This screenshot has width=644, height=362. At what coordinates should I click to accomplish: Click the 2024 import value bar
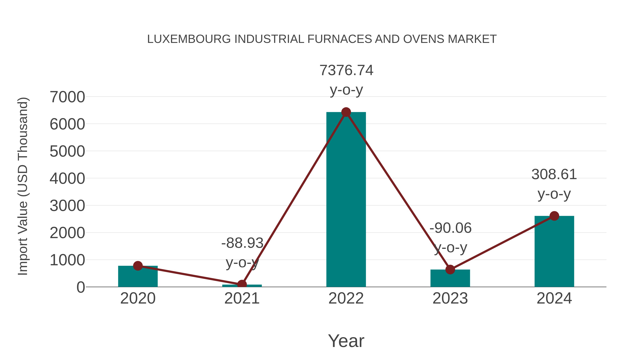[554, 251]
